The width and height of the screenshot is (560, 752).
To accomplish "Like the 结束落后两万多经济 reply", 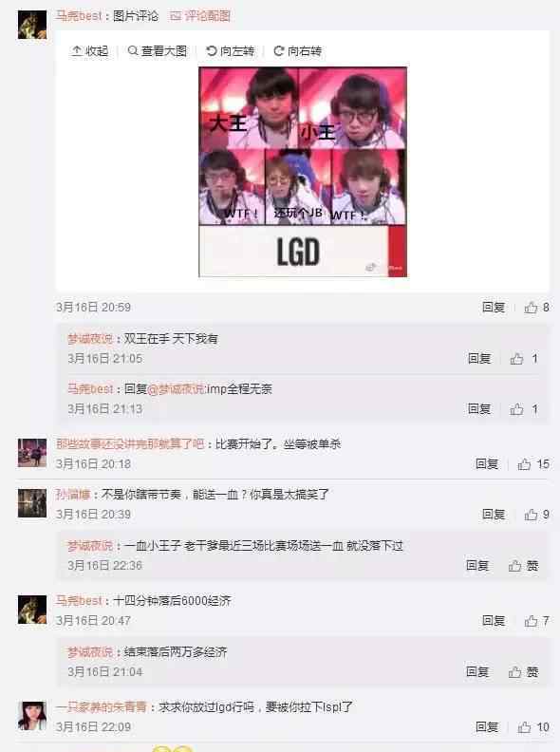I will (523, 672).
